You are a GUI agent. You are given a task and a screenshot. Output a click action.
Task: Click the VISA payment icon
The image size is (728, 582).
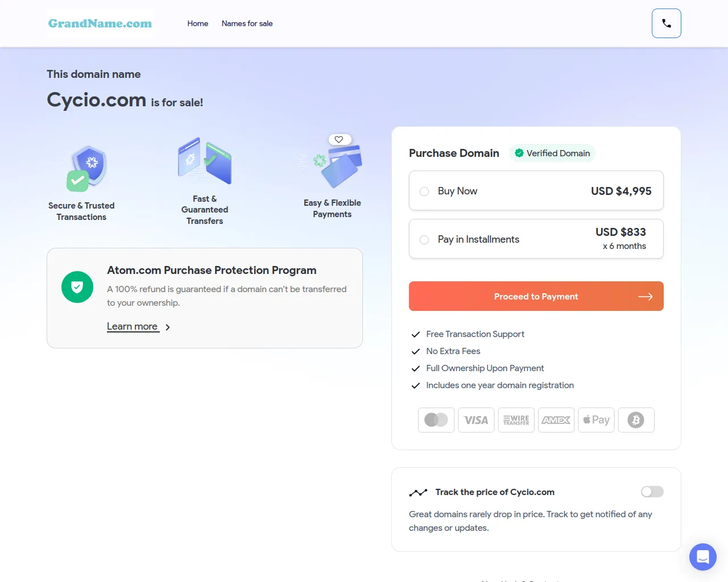(x=476, y=420)
